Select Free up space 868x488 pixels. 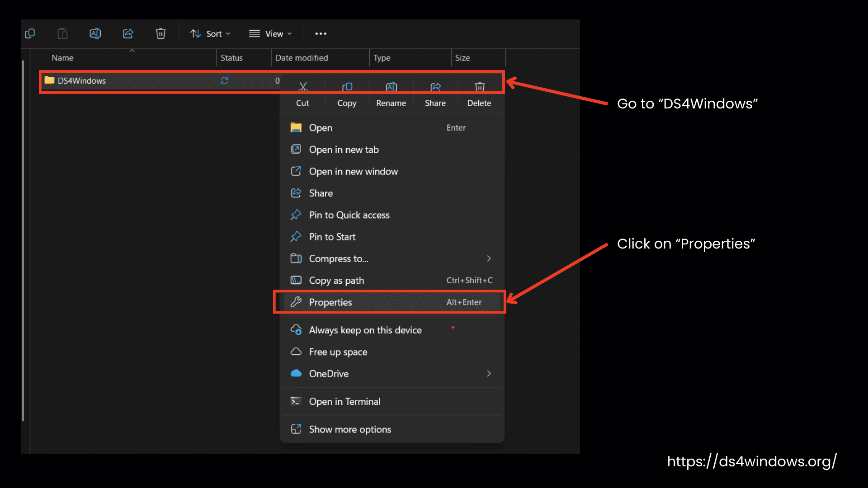click(392, 352)
